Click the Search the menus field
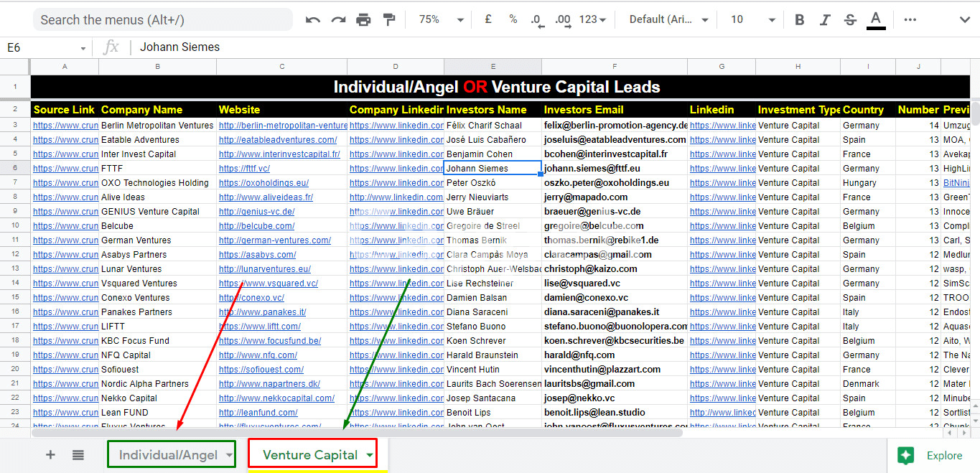 163,20
